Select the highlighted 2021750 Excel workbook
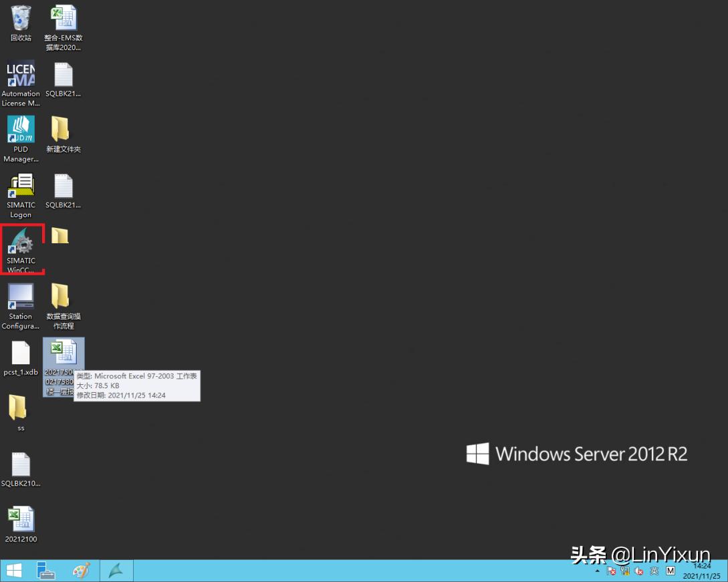The width and height of the screenshot is (728, 582). coord(64,367)
